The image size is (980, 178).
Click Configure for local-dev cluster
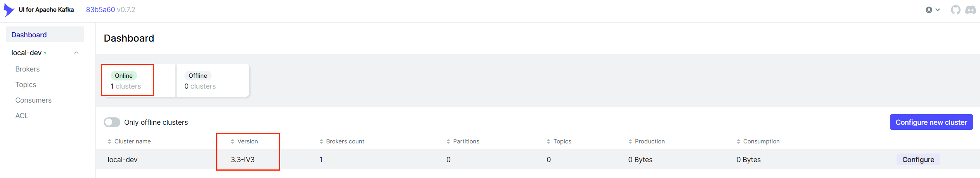(918, 159)
